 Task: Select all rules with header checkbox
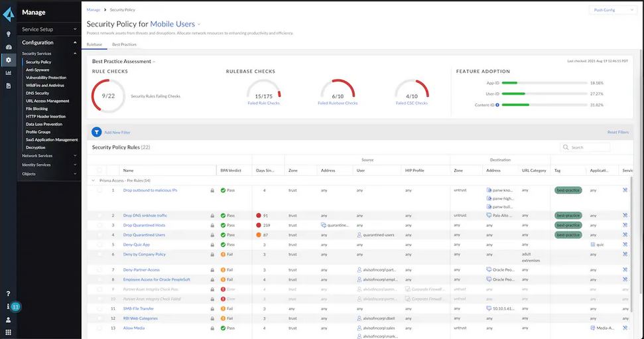[99, 170]
